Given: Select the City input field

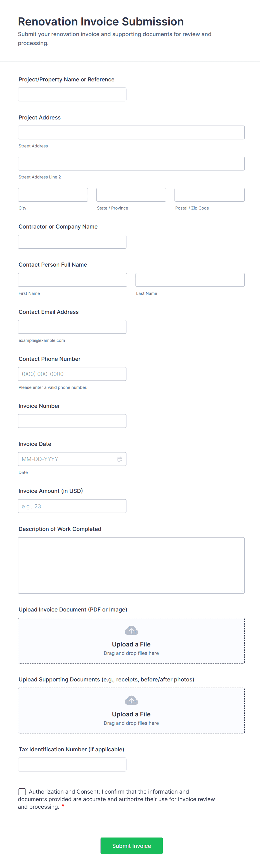Looking at the screenshot, I should [53, 194].
